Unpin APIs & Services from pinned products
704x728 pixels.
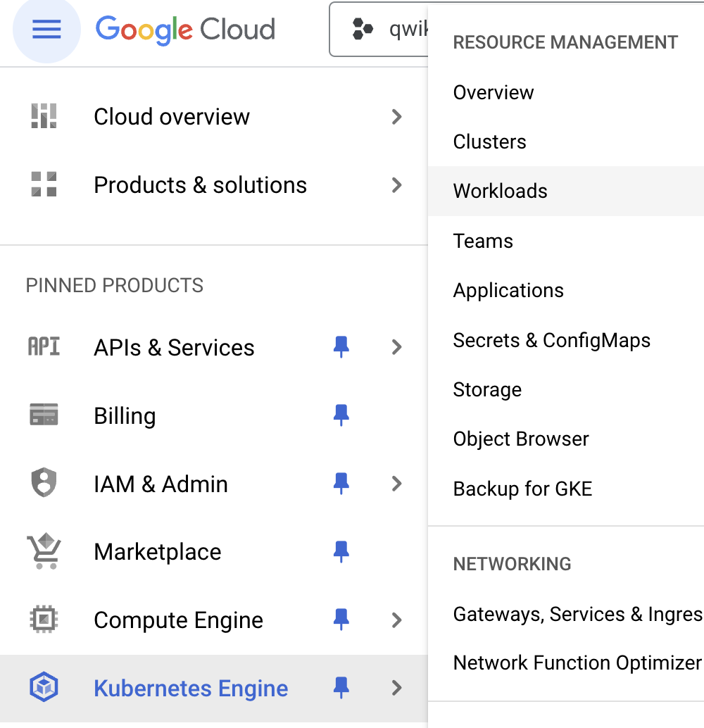(341, 347)
